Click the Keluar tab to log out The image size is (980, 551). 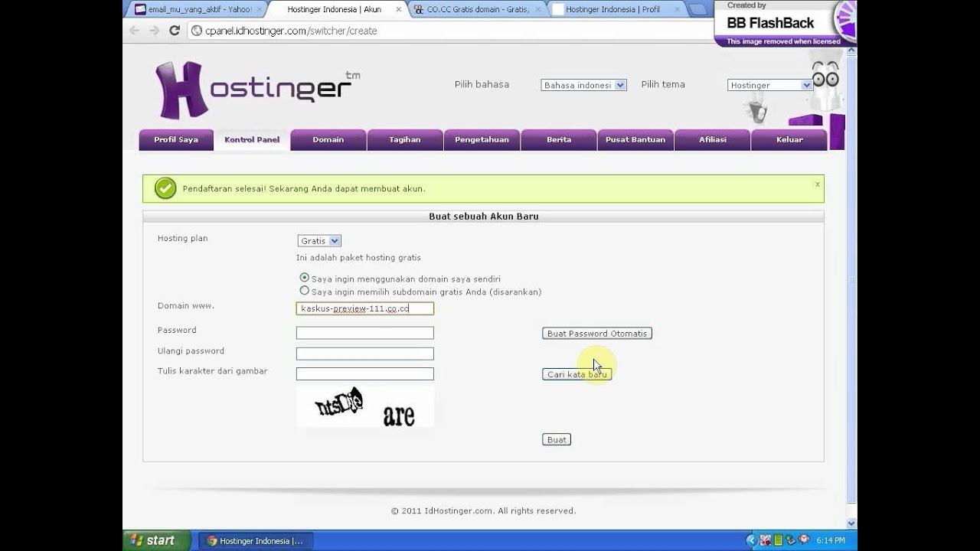[x=789, y=140]
